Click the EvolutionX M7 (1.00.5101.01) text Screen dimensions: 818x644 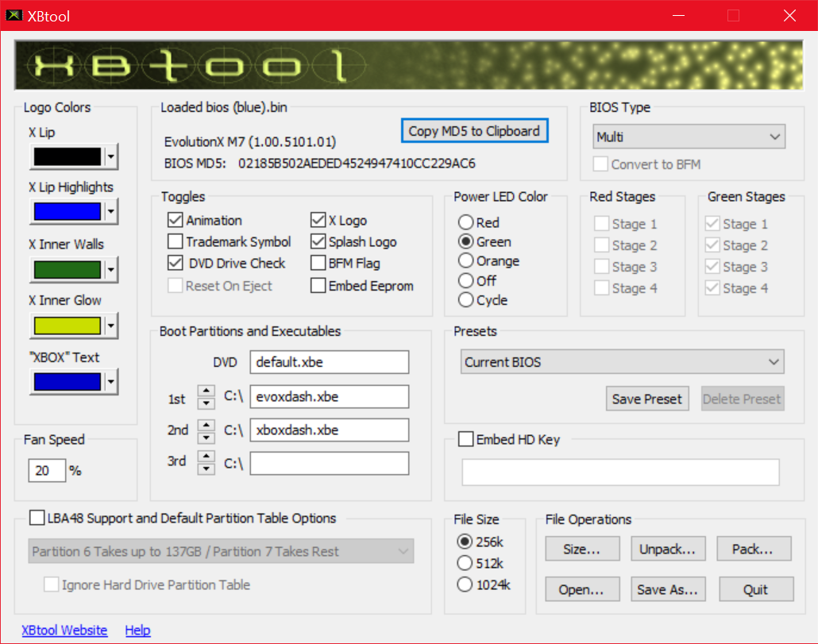coord(250,142)
